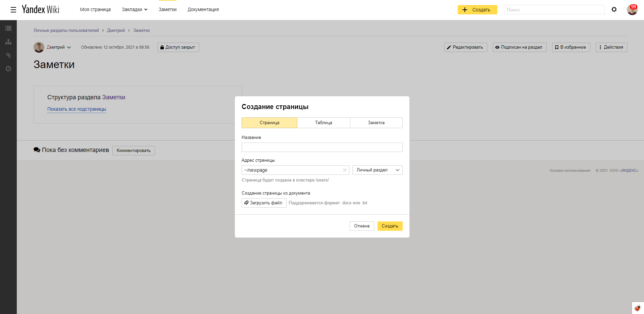Screen dimensions: 644x314
Task: Open the history clock sidebar icon
Action: click(8, 69)
